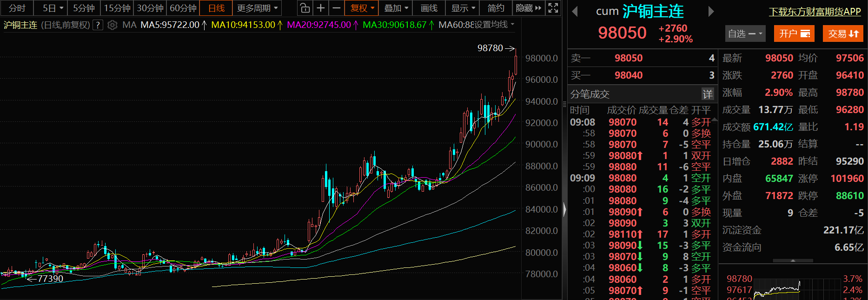The height and width of the screenshot is (300, 868).
Task: Switch to the 分时 tab
Action: tap(17, 8)
